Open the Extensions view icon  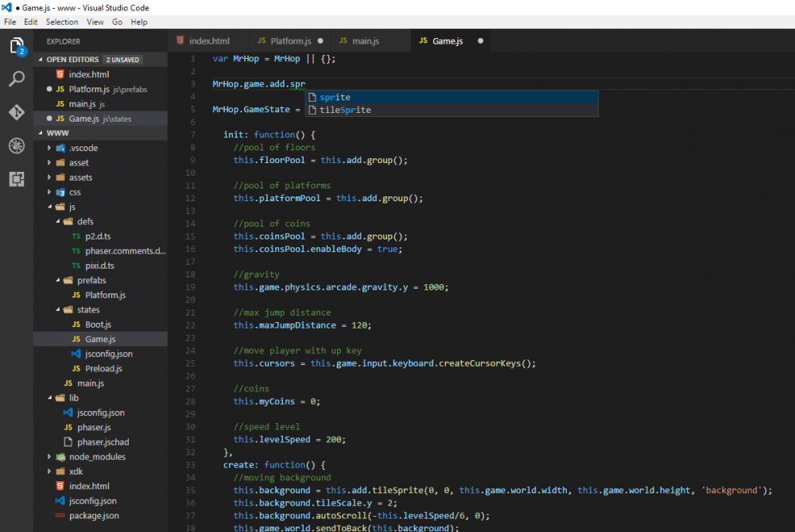click(x=16, y=179)
